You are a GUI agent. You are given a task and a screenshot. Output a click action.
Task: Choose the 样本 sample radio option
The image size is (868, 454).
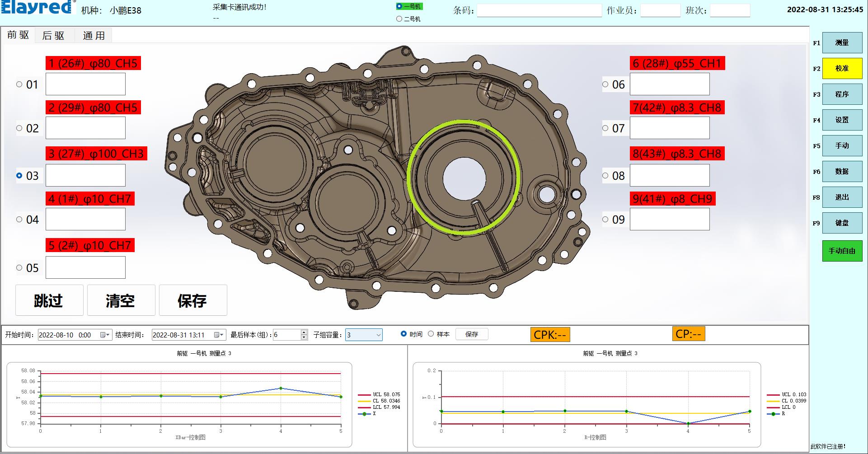click(431, 334)
